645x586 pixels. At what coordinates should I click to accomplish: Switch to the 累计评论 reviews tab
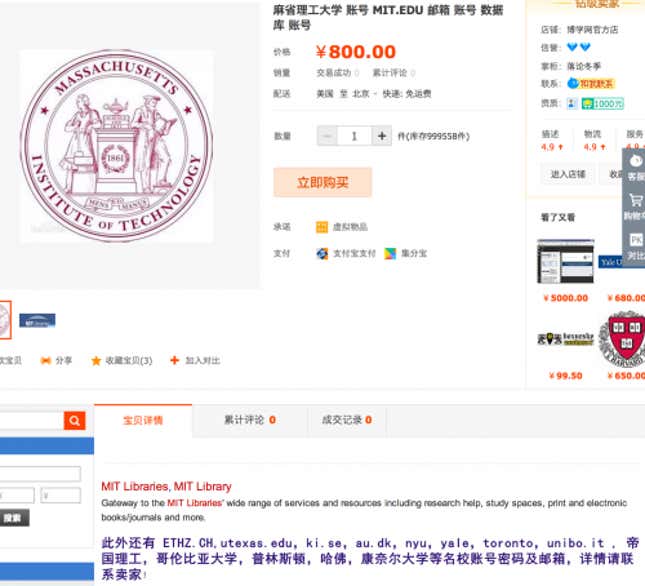(x=250, y=420)
